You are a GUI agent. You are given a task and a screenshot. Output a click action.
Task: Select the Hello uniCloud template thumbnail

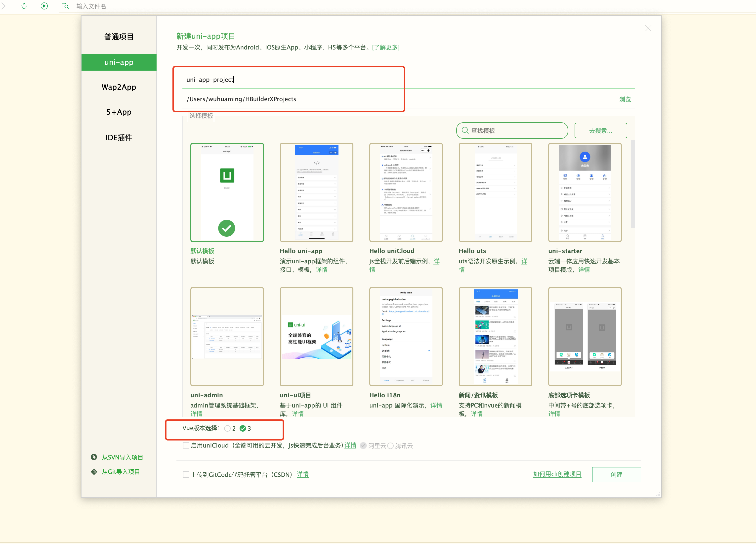406,192
